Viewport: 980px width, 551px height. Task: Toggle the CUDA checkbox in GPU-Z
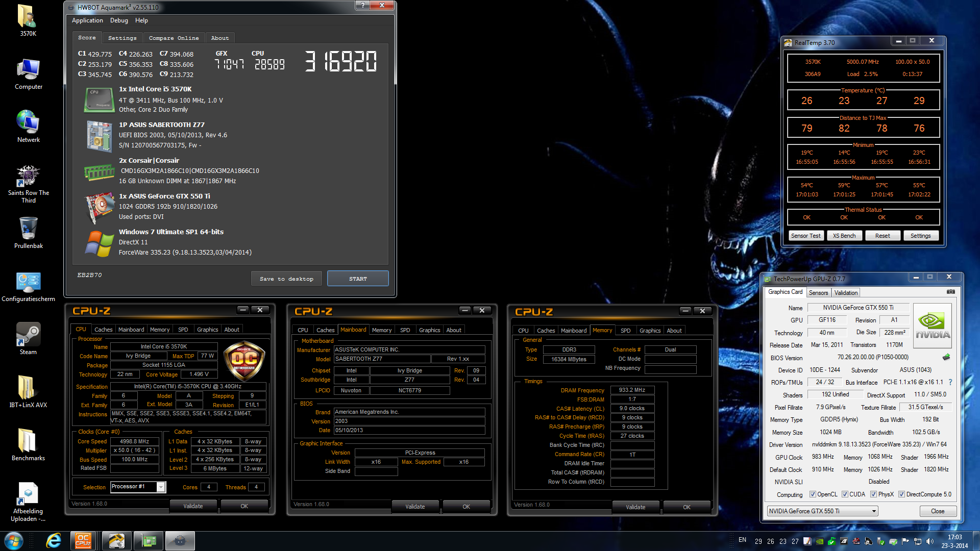pyautogui.click(x=845, y=494)
